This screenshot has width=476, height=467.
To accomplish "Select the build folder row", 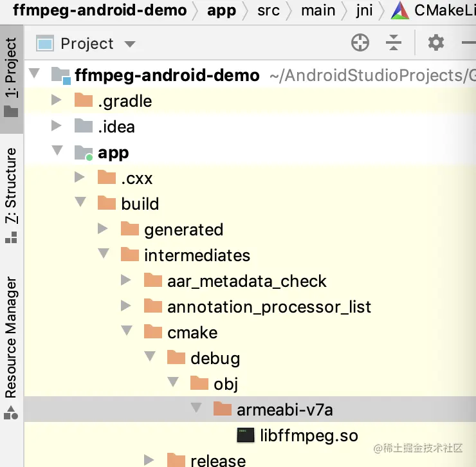I will (x=250, y=203).
